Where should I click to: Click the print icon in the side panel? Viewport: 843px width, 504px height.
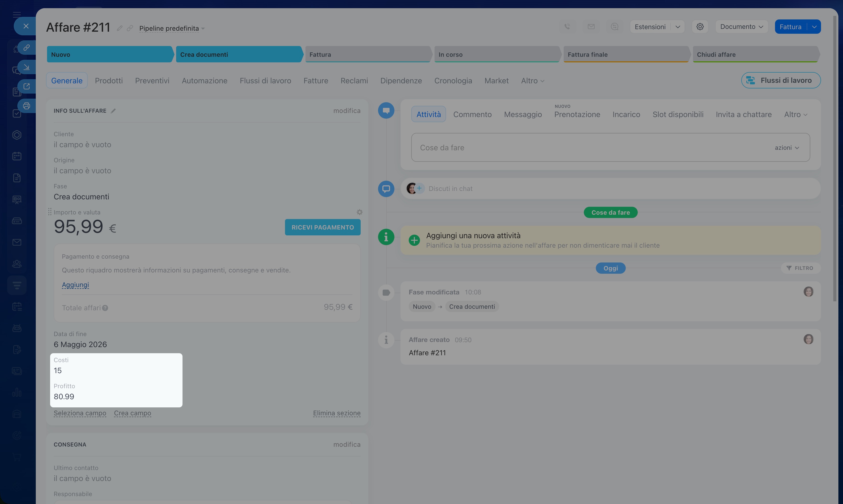point(27,106)
